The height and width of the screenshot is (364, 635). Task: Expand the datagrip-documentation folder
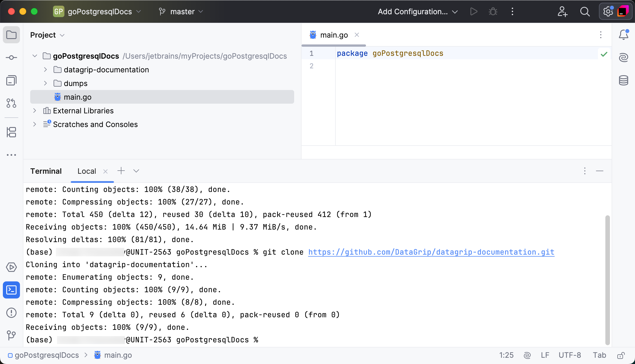pos(45,70)
